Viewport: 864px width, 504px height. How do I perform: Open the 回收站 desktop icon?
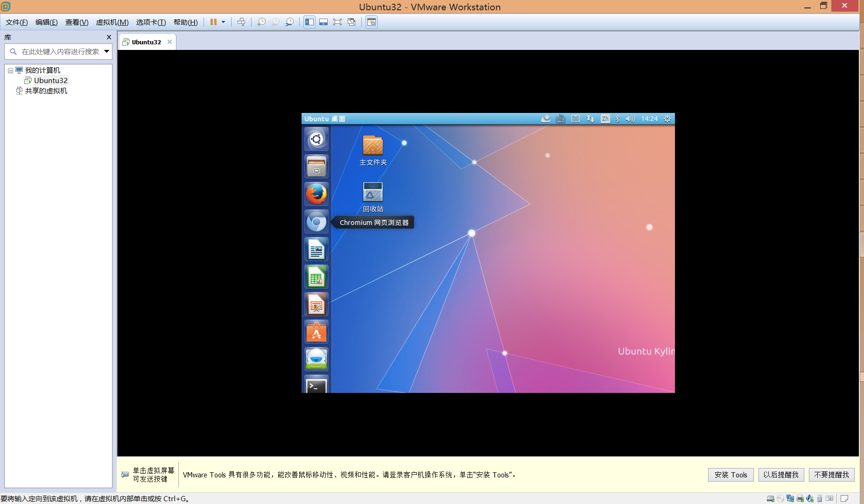pos(373,197)
